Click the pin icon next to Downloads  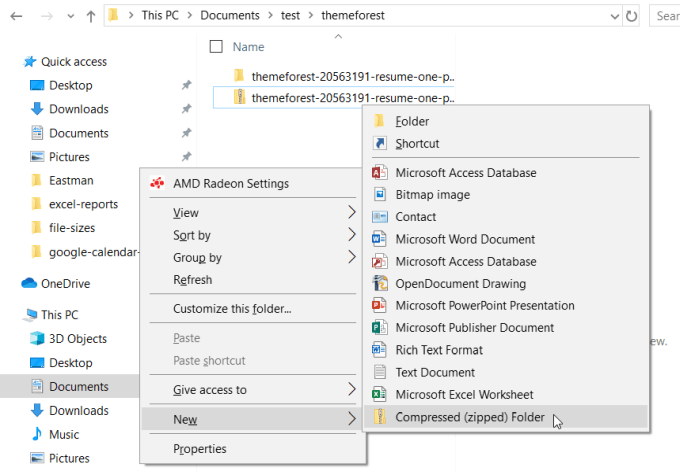pos(186,108)
